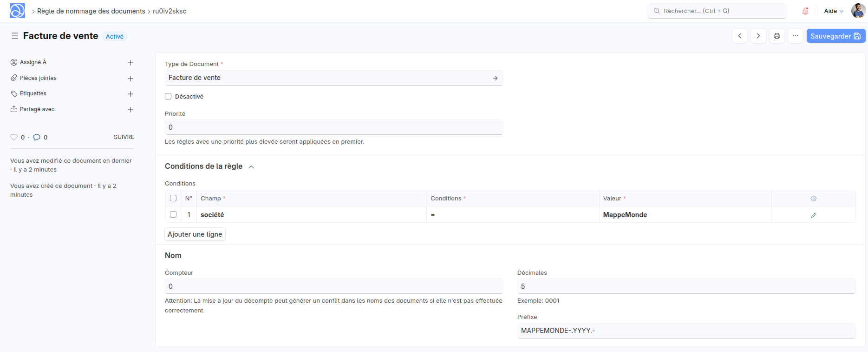The image size is (868, 352).
Task: Click Ajouter une ligne button
Action: click(195, 234)
